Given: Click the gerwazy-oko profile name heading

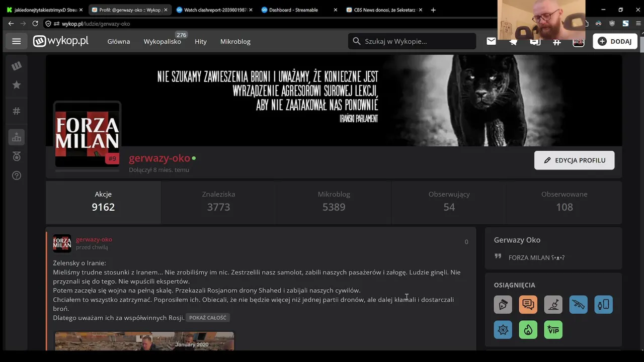Looking at the screenshot, I should 159,158.
